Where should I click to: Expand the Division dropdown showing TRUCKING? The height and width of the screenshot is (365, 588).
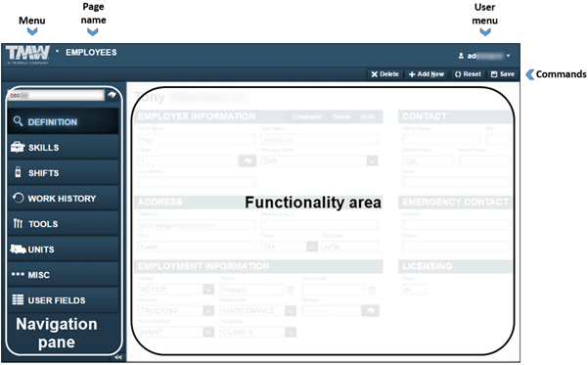click(208, 310)
